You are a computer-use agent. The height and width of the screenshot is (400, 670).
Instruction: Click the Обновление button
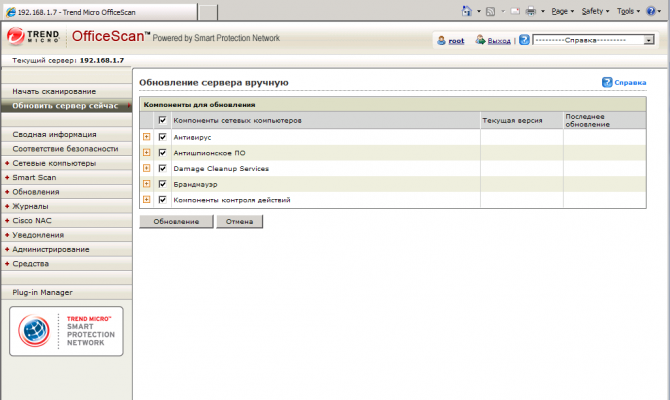click(x=176, y=221)
